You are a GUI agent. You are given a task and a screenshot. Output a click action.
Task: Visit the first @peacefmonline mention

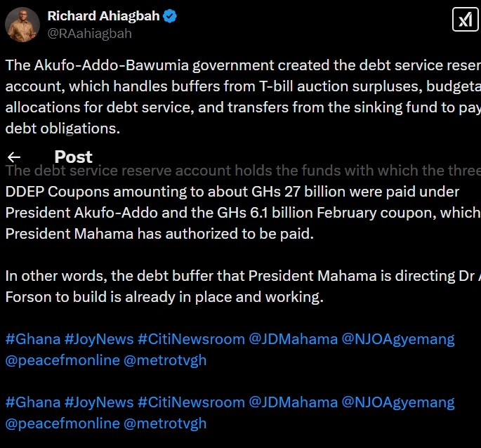(x=62, y=361)
